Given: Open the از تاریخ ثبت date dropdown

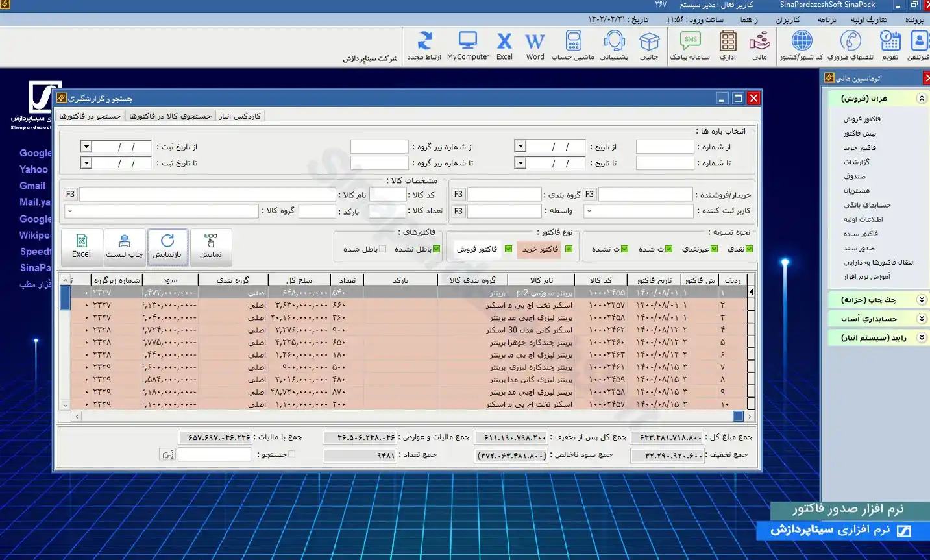Looking at the screenshot, I should click(x=86, y=147).
